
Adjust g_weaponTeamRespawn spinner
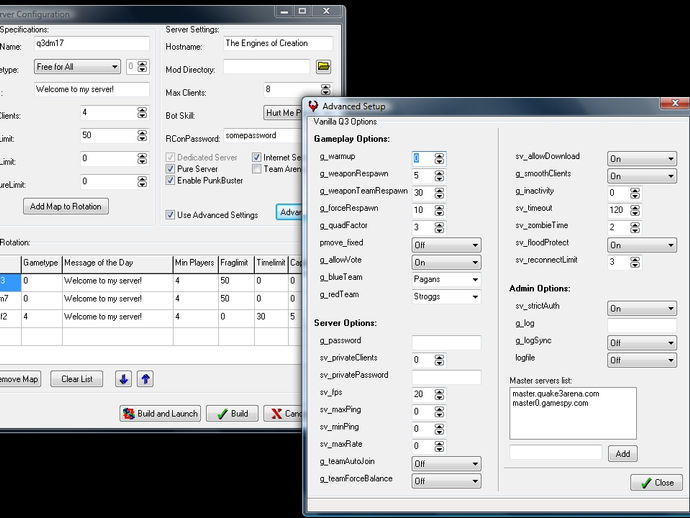(439, 193)
